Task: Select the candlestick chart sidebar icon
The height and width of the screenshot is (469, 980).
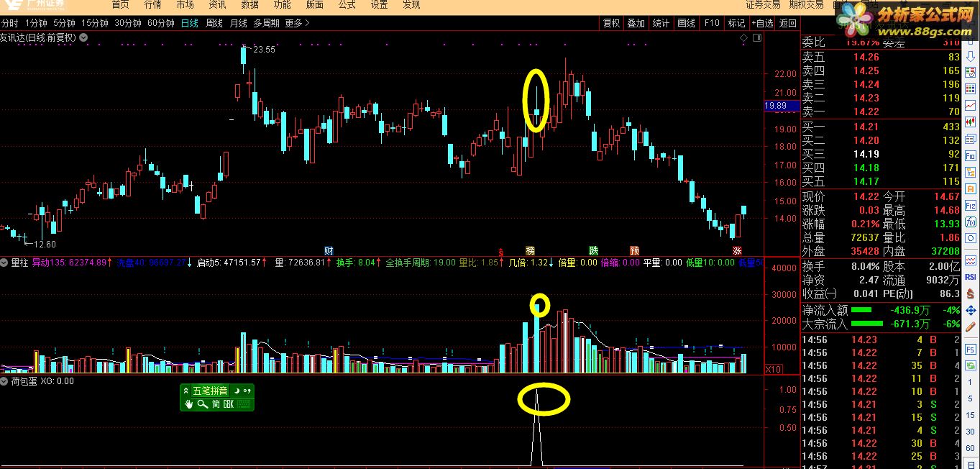Action: [970, 122]
